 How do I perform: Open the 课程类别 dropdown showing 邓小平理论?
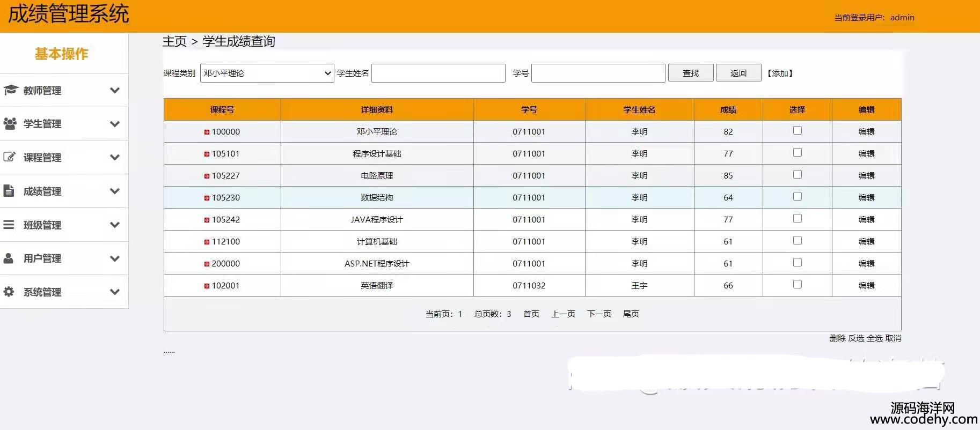click(x=267, y=73)
